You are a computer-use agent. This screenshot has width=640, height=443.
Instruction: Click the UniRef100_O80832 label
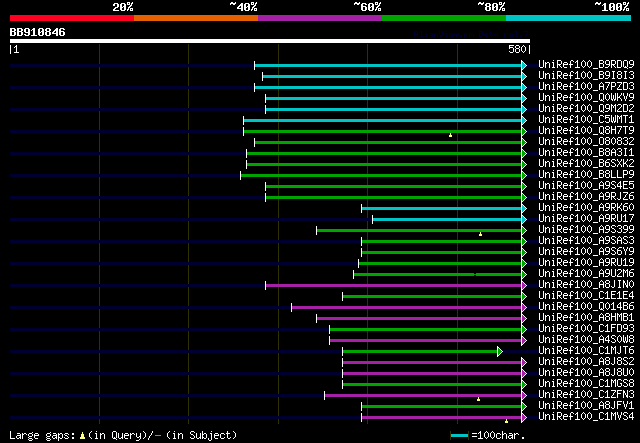pyautogui.click(x=586, y=142)
